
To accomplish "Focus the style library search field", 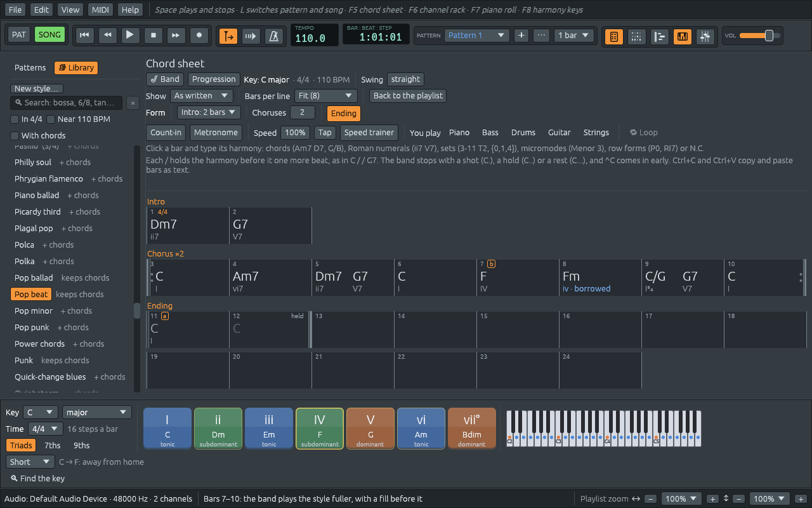I will (x=67, y=103).
